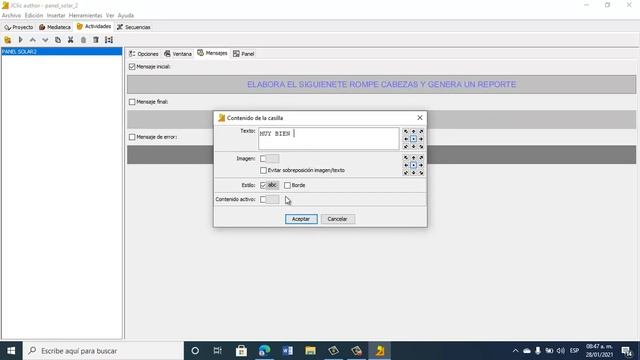
Task: Open the Ayuda menu
Action: pyautogui.click(x=126, y=16)
